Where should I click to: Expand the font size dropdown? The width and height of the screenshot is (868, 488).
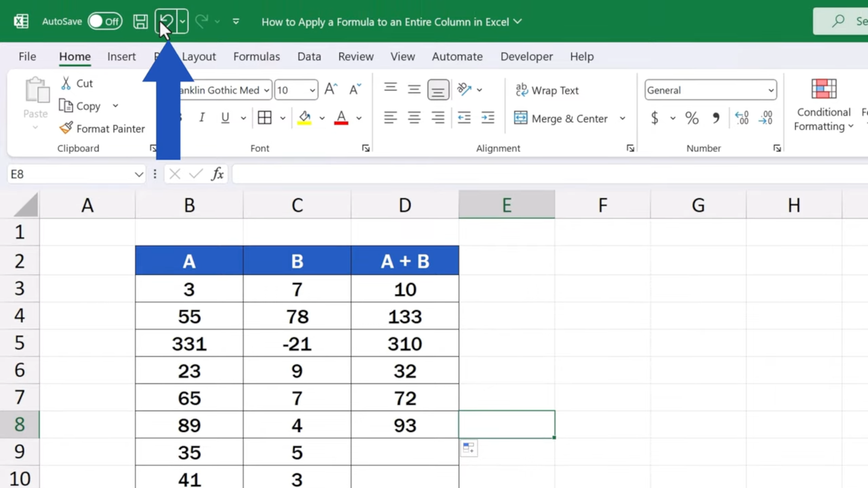coord(312,90)
